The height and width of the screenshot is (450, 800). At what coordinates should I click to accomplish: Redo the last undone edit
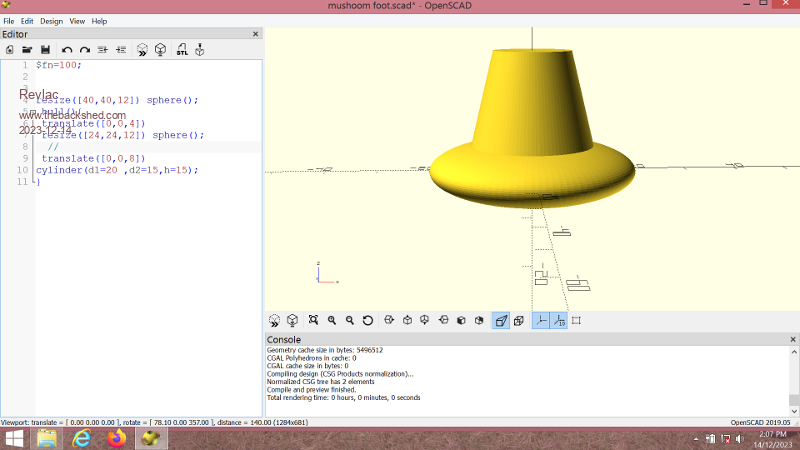[x=85, y=49]
